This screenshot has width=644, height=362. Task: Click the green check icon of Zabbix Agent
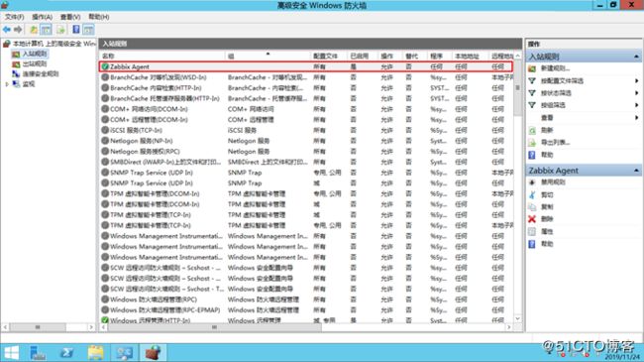105,66
